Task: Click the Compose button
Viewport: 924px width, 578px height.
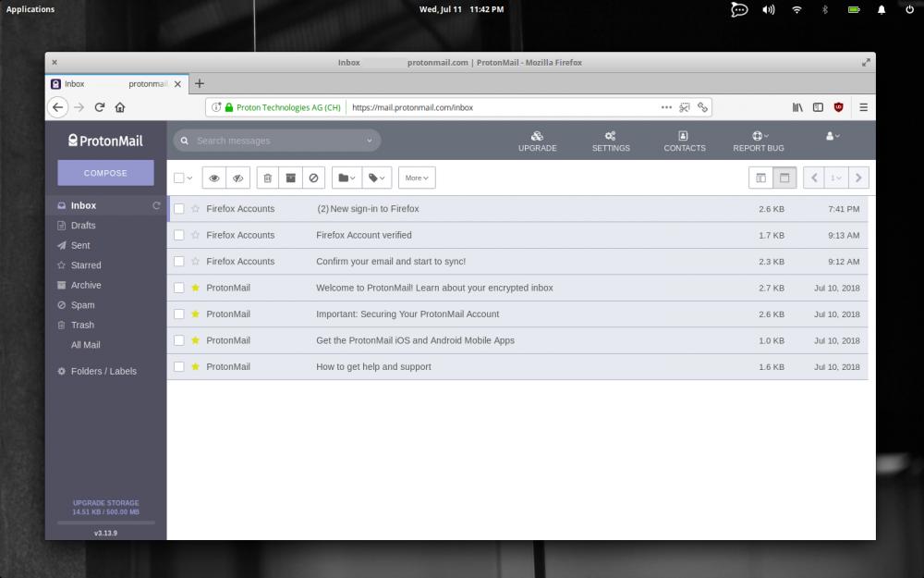Action: (x=105, y=173)
